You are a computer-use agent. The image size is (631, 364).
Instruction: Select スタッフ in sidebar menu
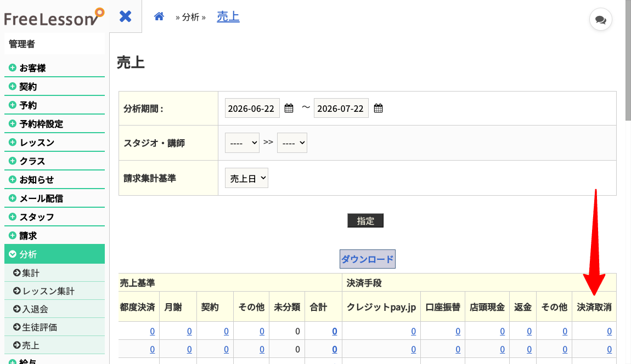click(x=37, y=217)
